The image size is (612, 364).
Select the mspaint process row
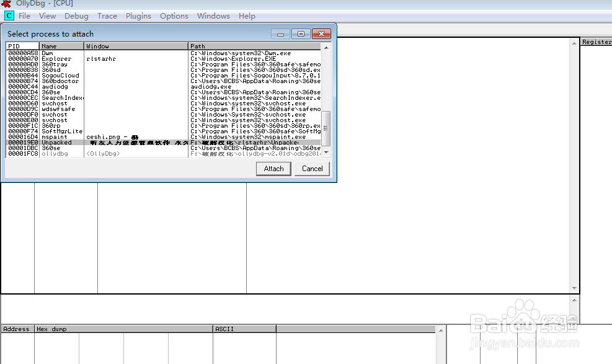(164, 137)
